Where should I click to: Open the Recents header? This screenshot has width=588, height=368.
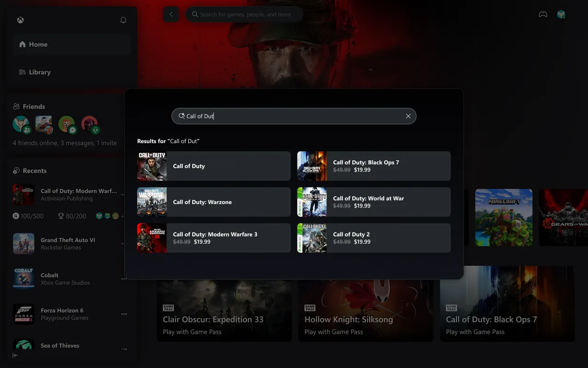[x=30, y=170]
